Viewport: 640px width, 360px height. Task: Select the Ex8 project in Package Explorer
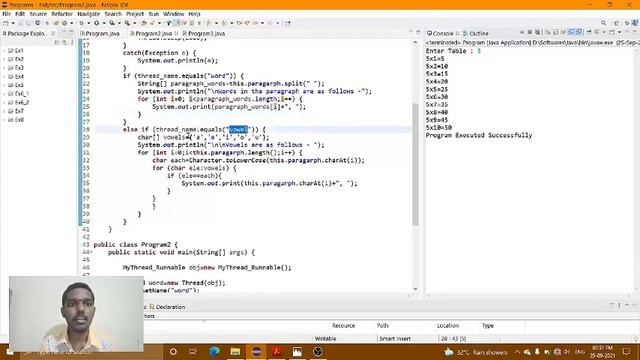tap(16, 120)
